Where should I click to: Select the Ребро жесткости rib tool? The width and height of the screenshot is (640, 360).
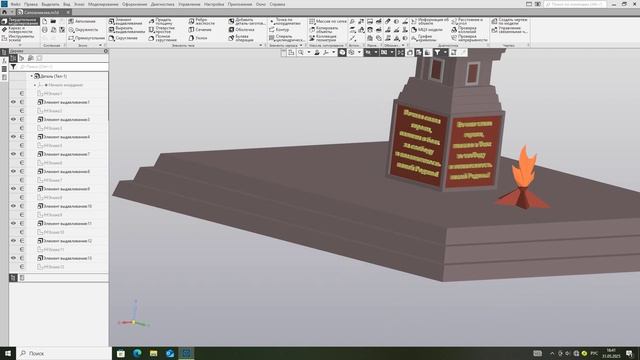pos(201,21)
